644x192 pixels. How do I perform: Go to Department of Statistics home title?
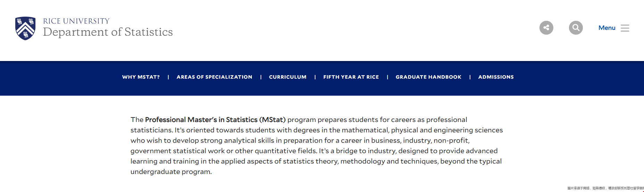point(108,32)
